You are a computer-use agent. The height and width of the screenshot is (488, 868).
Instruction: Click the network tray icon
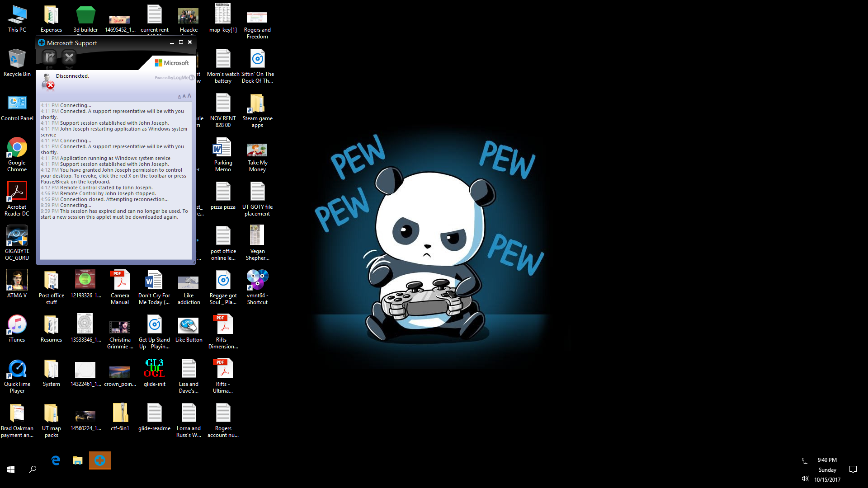coord(805,460)
